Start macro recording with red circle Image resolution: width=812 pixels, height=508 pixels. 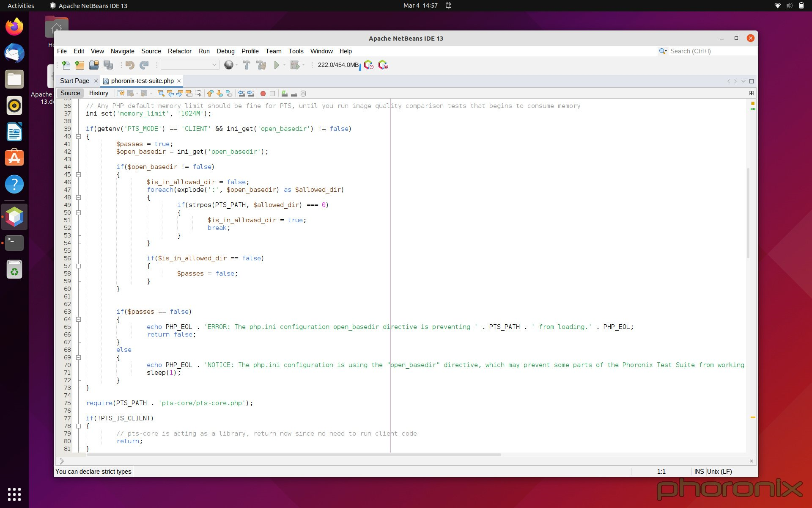(x=263, y=93)
